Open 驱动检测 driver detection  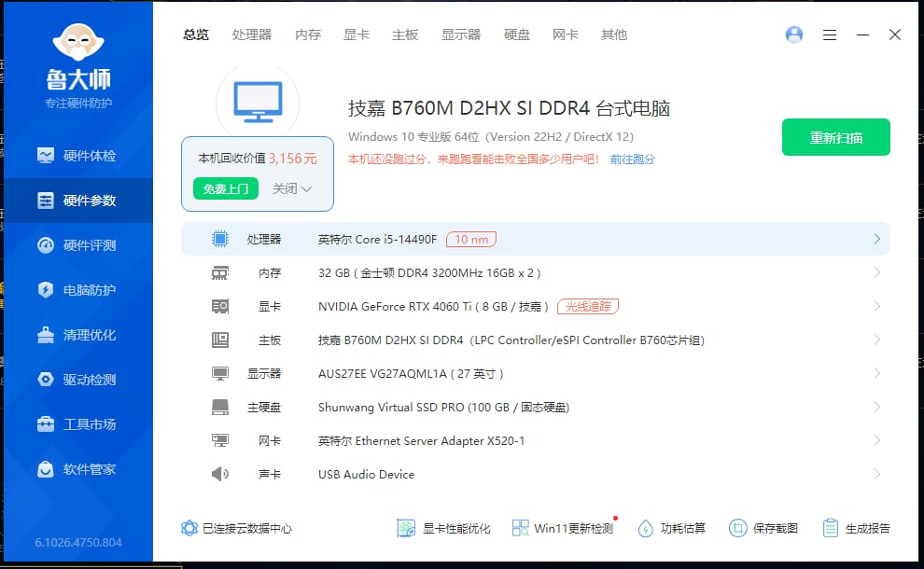coord(77,380)
